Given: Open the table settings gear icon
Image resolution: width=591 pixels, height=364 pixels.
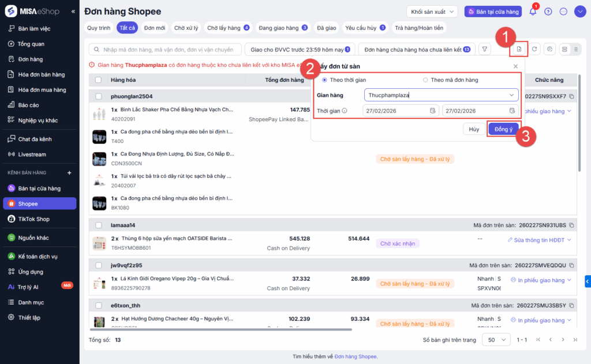Looking at the screenshot, I should pyautogui.click(x=549, y=50).
